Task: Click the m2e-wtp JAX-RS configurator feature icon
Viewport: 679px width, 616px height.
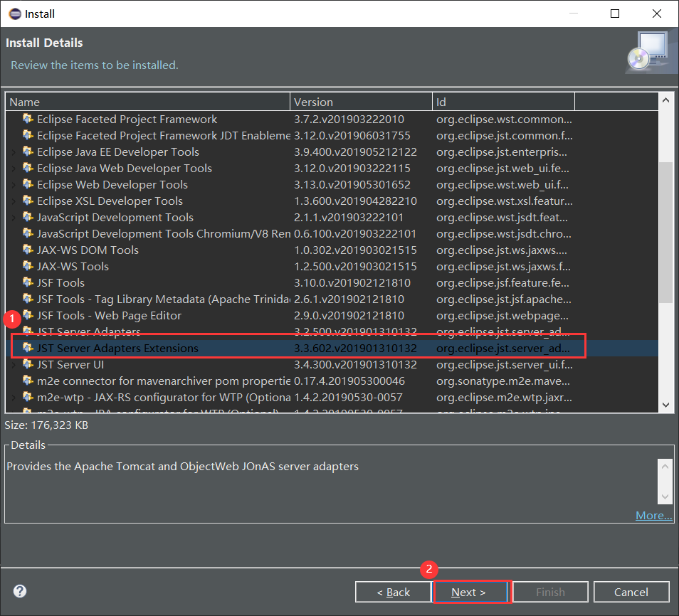Action: [28, 397]
